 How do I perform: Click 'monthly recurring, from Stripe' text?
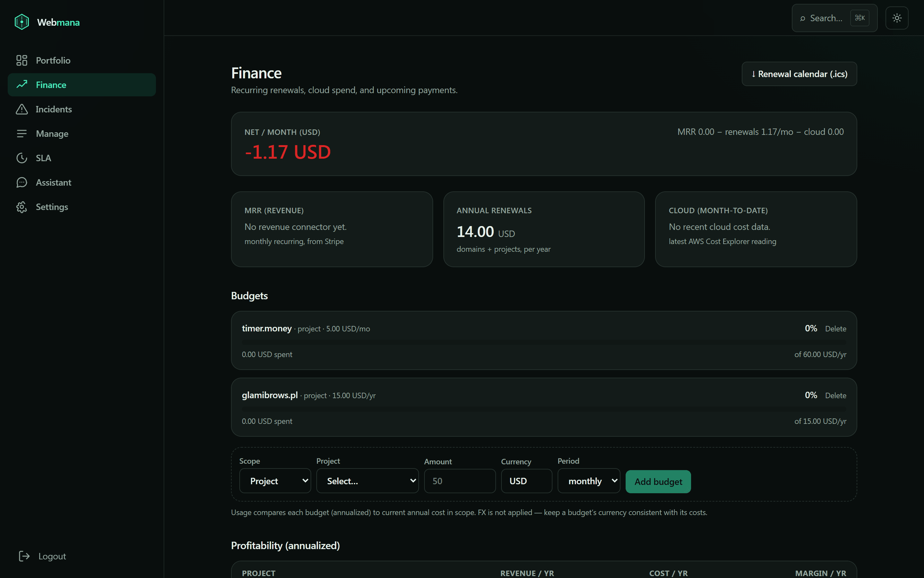tap(294, 241)
